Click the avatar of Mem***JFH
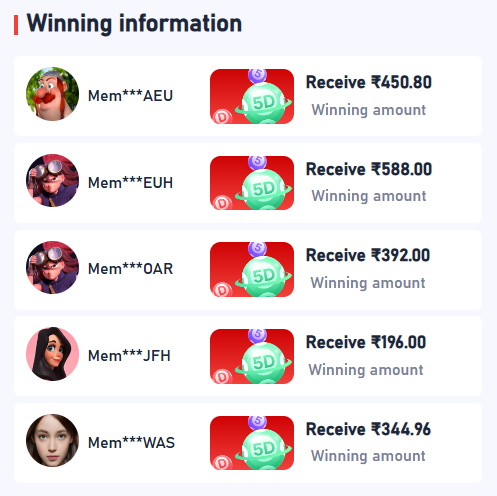 (x=52, y=354)
